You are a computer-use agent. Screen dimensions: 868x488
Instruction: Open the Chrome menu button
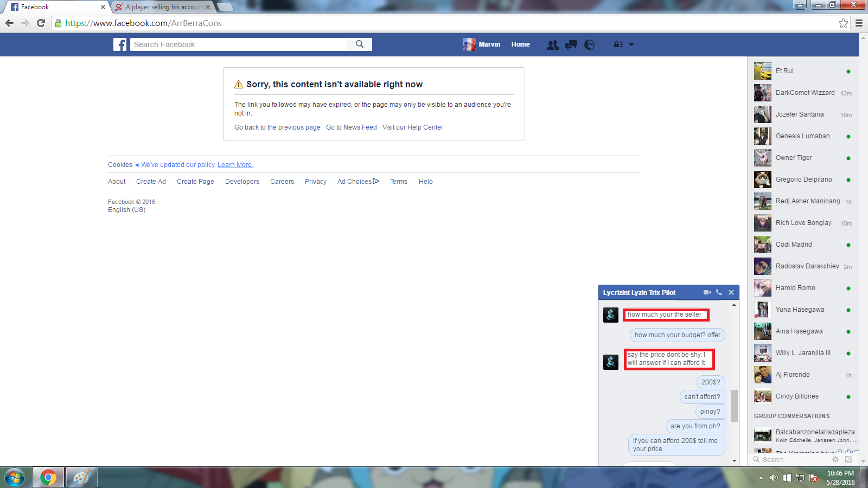[x=859, y=23]
